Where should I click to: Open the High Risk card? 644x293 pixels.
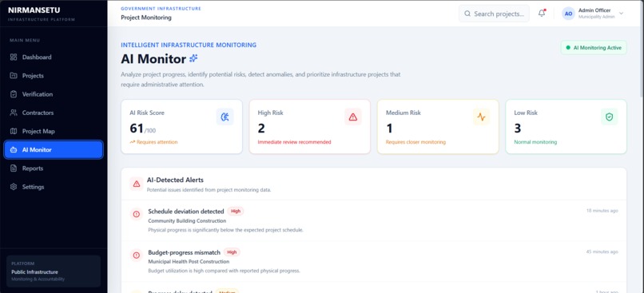[310, 127]
